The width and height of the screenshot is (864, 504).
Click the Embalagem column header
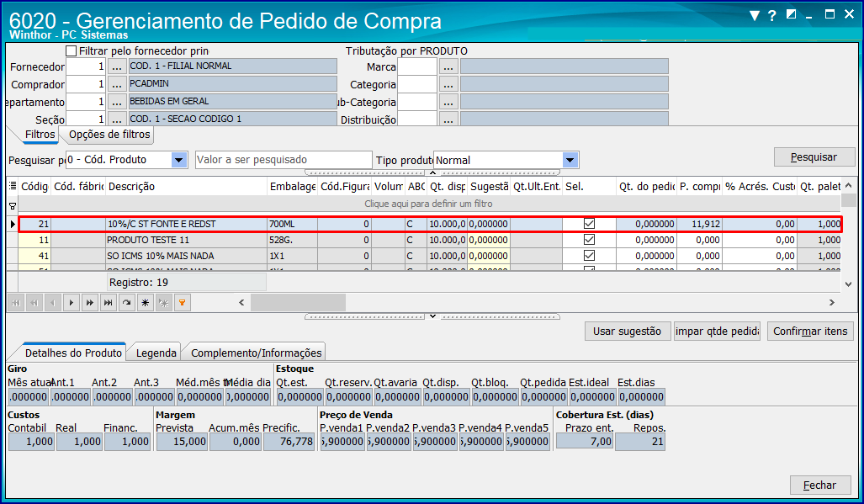tap(293, 186)
